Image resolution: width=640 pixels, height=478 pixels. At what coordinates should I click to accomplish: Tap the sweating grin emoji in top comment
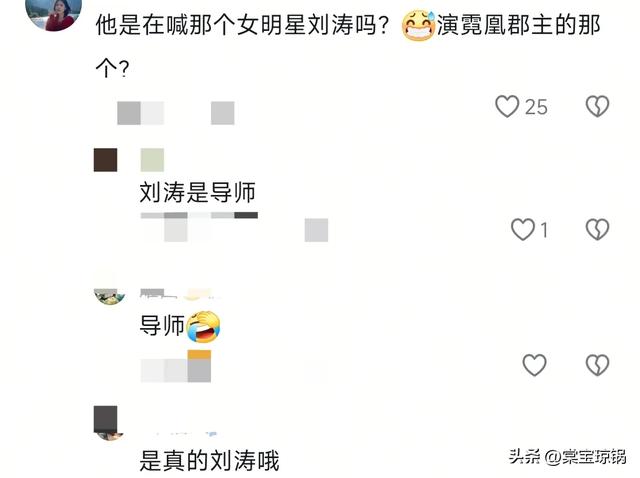pyautogui.click(x=418, y=26)
